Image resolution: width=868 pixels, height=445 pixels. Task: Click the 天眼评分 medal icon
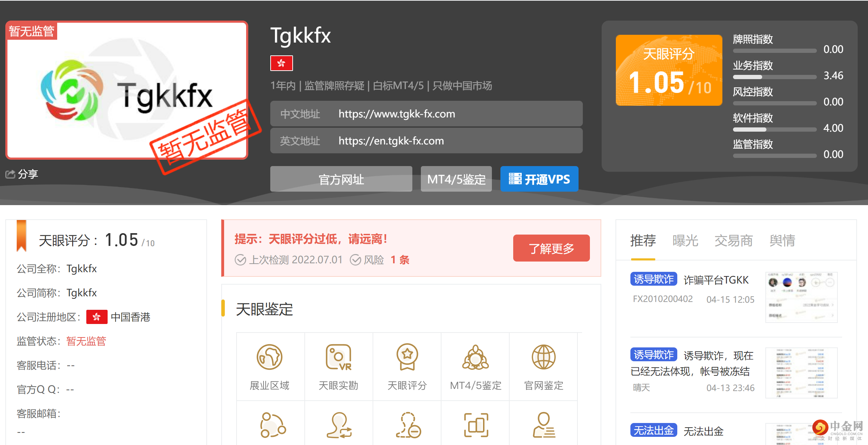point(407,358)
